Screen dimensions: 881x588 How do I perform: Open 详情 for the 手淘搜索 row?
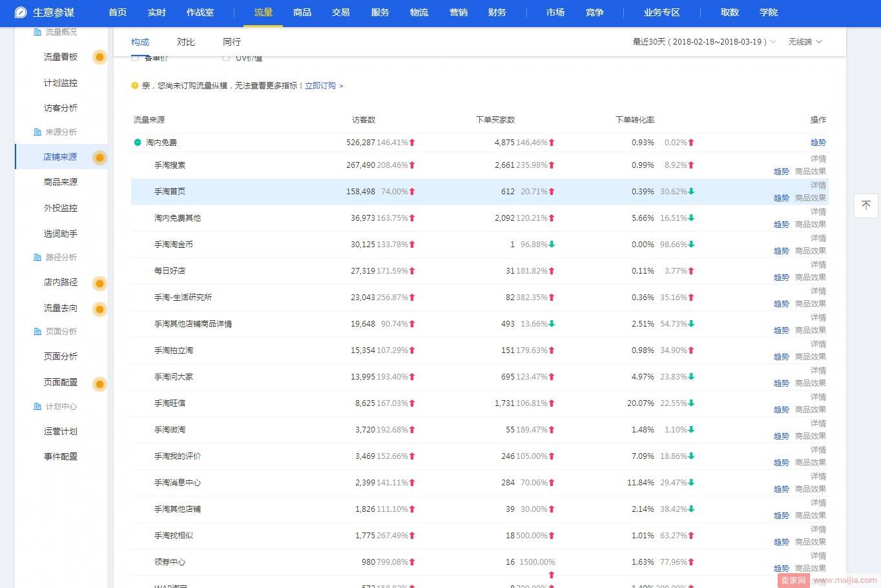818,159
